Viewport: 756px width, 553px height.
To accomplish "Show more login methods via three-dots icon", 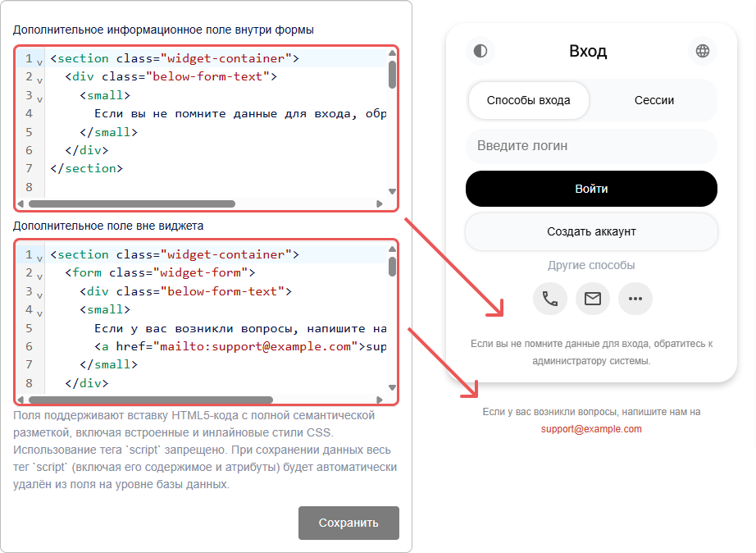I will tap(635, 299).
